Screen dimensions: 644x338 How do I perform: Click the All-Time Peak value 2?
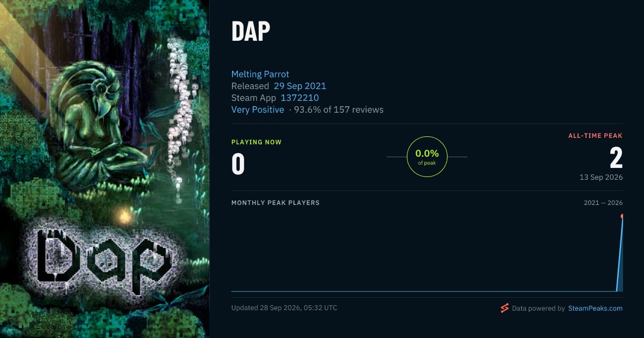click(x=616, y=158)
